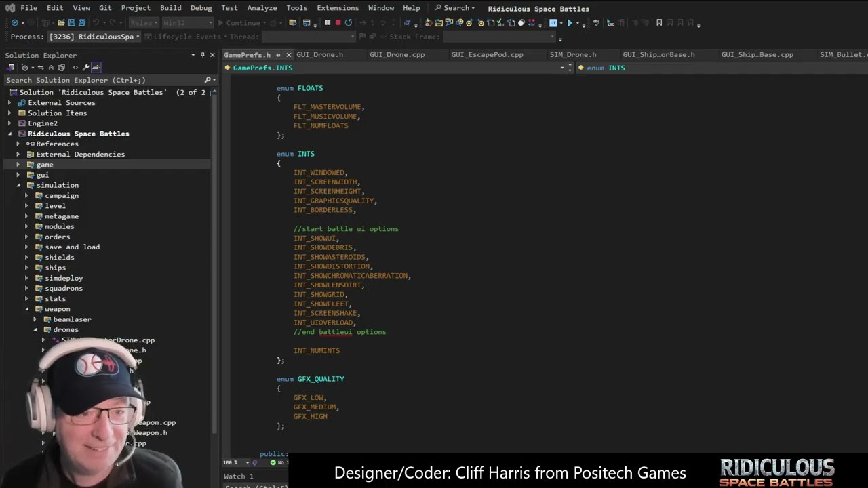Switch to GUI_Ship..Base.cpp tab
This screenshot has height=488, width=868.
pyautogui.click(x=757, y=54)
